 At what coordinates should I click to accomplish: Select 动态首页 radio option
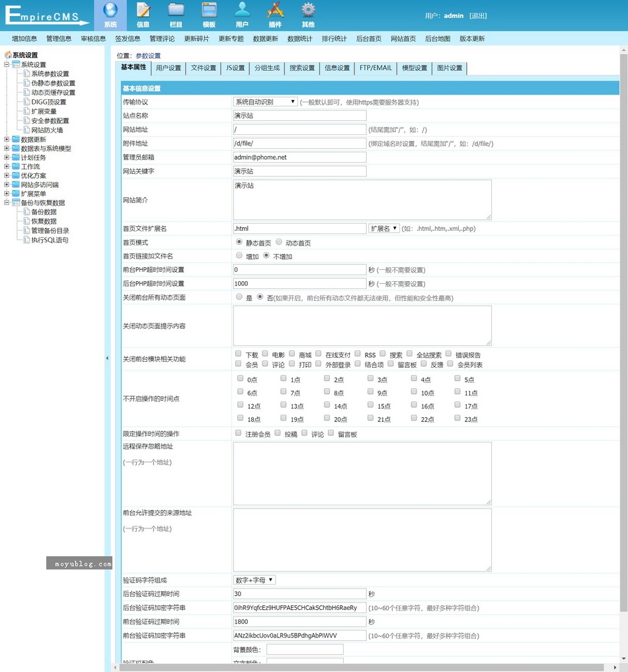click(279, 242)
